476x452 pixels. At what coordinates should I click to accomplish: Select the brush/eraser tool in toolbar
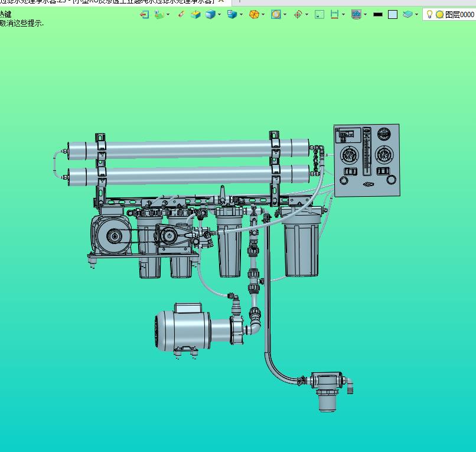click(181, 14)
